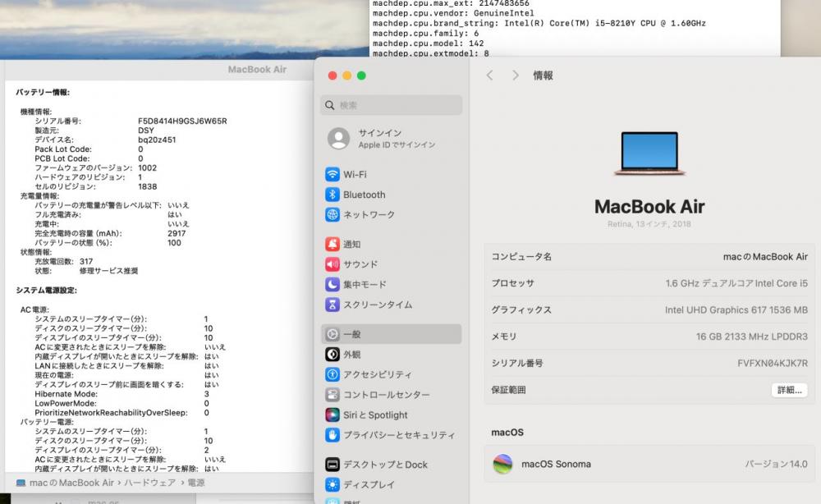Open デスクトップと Dock settings

pos(385,465)
